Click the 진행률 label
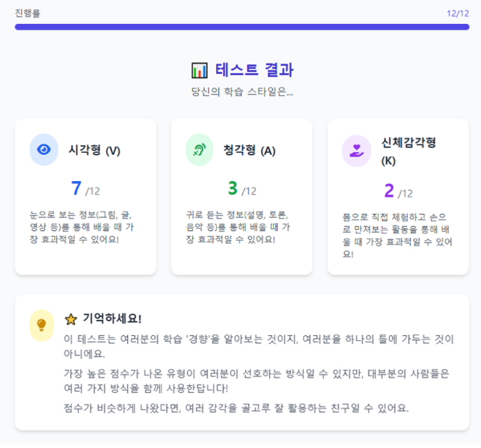 pyautogui.click(x=28, y=13)
